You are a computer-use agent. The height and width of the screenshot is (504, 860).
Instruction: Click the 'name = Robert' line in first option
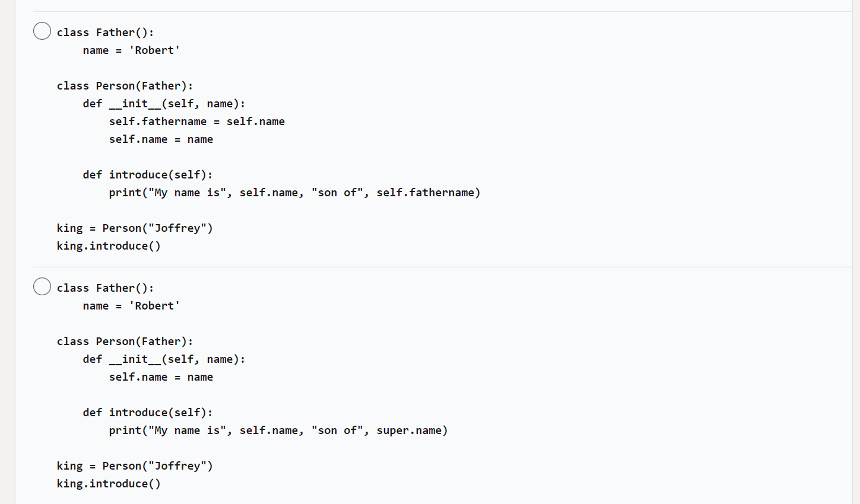point(131,50)
